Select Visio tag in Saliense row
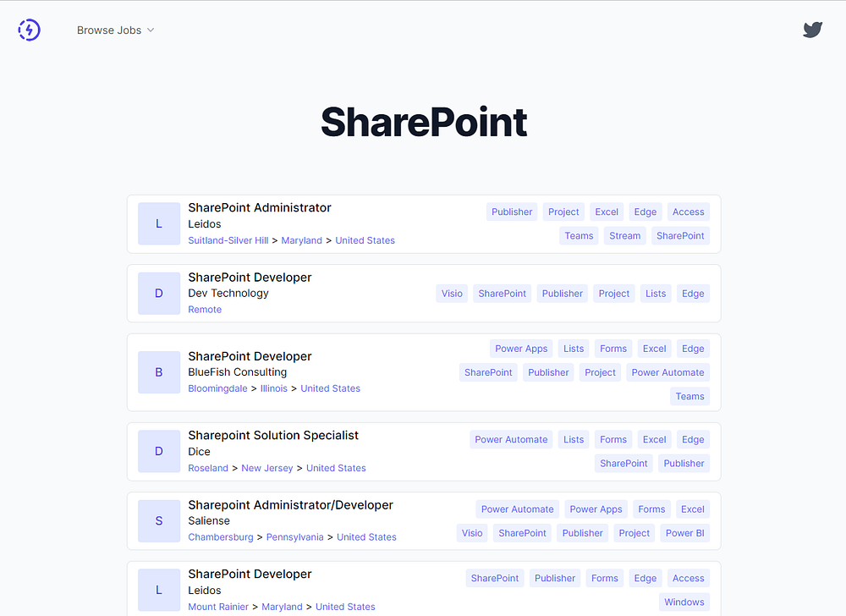Viewport: 846px width, 616px height. [472, 533]
